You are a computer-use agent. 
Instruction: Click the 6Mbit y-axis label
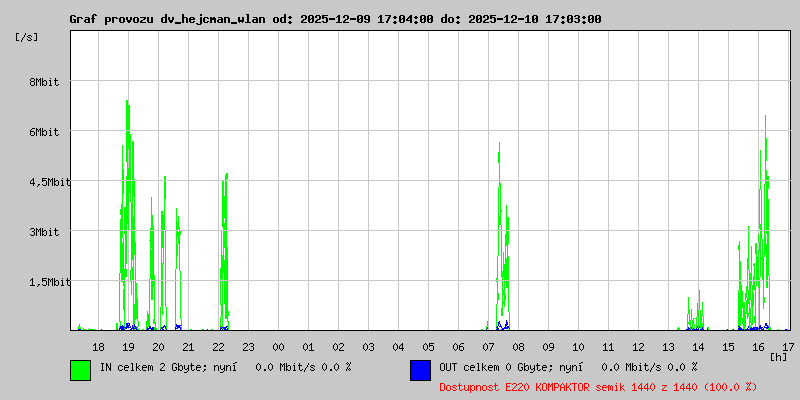pyautogui.click(x=44, y=132)
